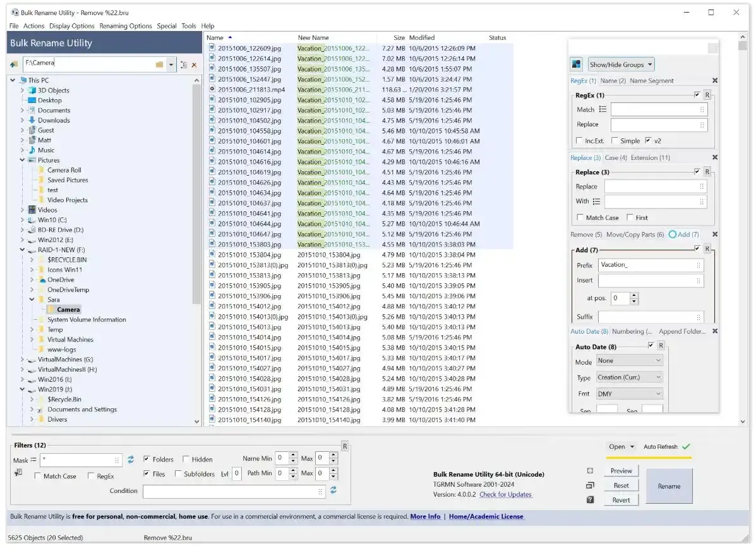The height and width of the screenshot is (548, 756).
Task: Click the folder tree options icon
Action: pyautogui.click(x=184, y=64)
